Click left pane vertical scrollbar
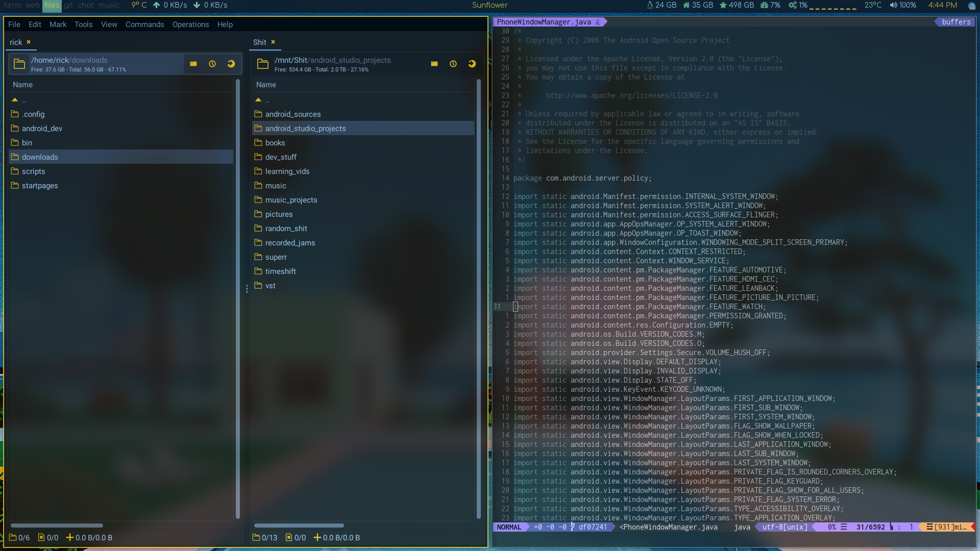The image size is (980, 551). [237, 299]
